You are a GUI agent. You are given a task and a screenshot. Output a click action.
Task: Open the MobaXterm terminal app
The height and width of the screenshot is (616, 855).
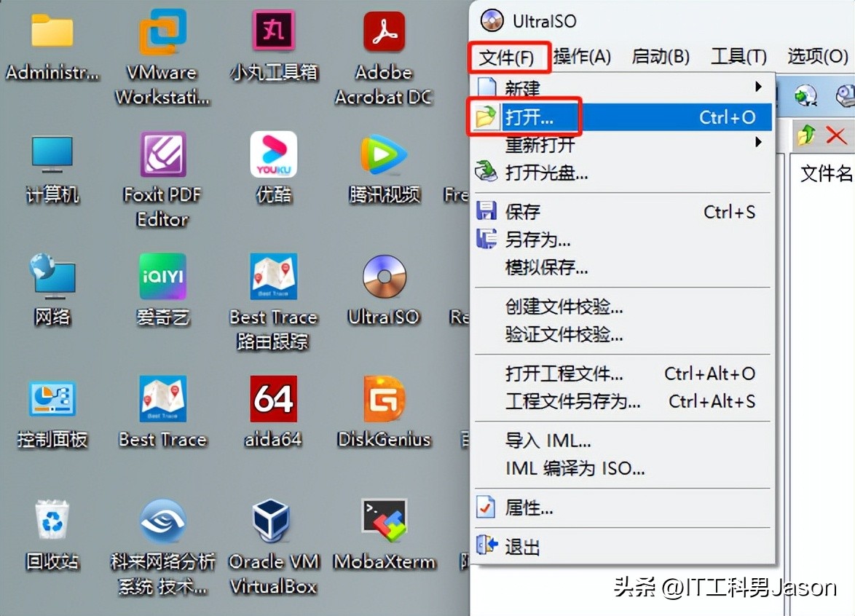(383, 520)
